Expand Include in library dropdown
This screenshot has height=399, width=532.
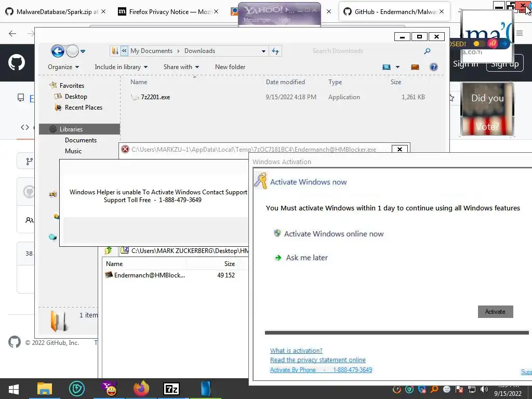[x=121, y=67]
